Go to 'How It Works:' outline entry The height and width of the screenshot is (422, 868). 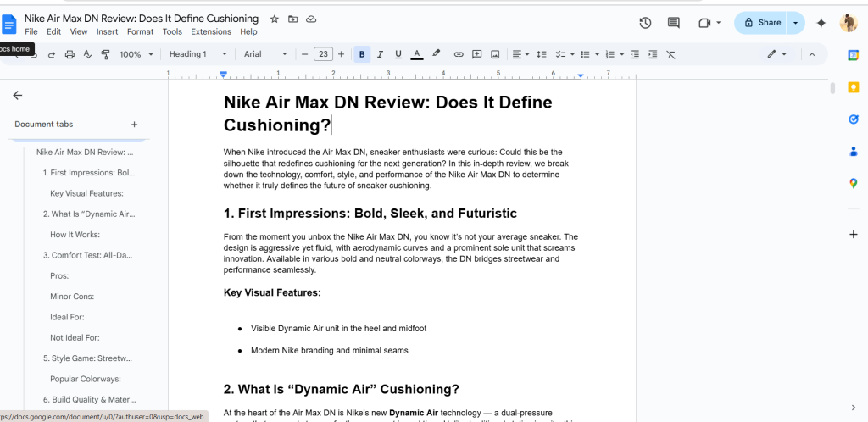[75, 235]
